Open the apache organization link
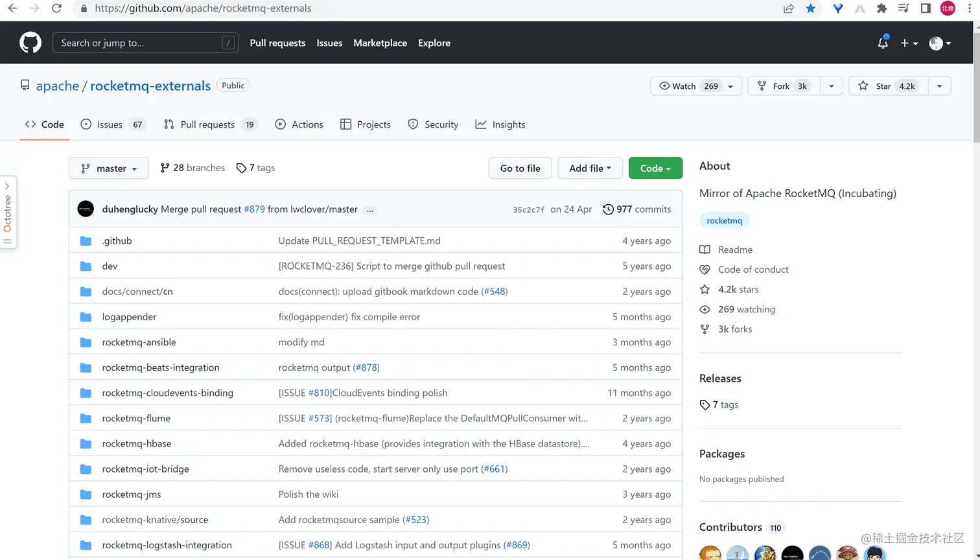The height and width of the screenshot is (560, 980). [58, 86]
